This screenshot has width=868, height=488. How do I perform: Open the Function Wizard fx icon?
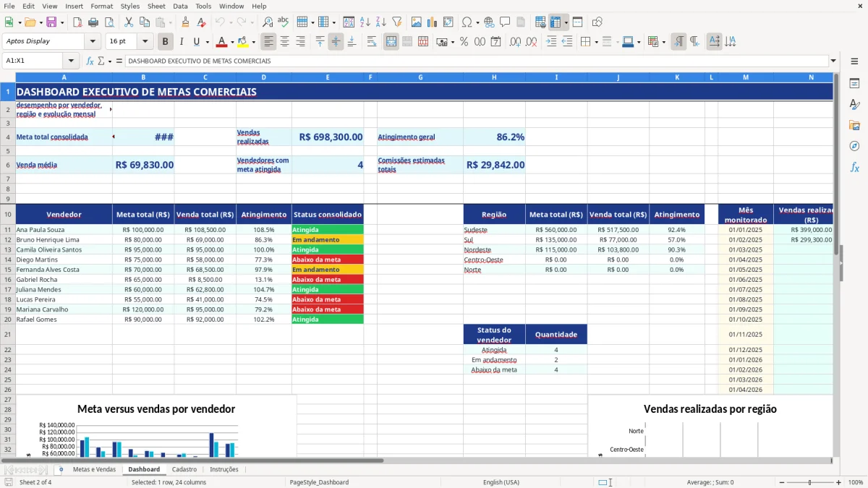(90, 61)
